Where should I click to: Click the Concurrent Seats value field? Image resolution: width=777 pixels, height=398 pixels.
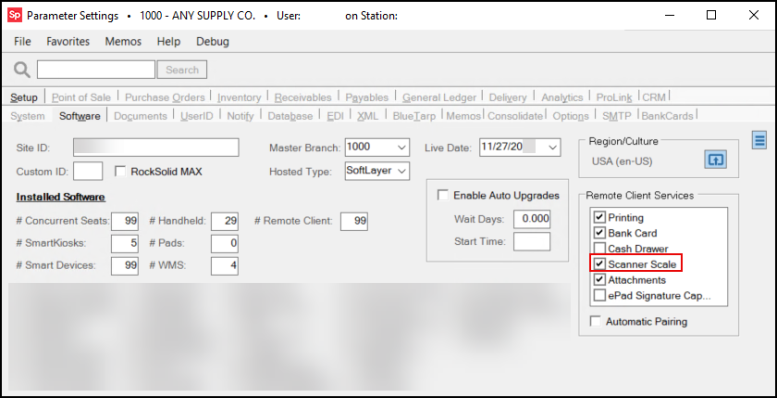tap(125, 221)
